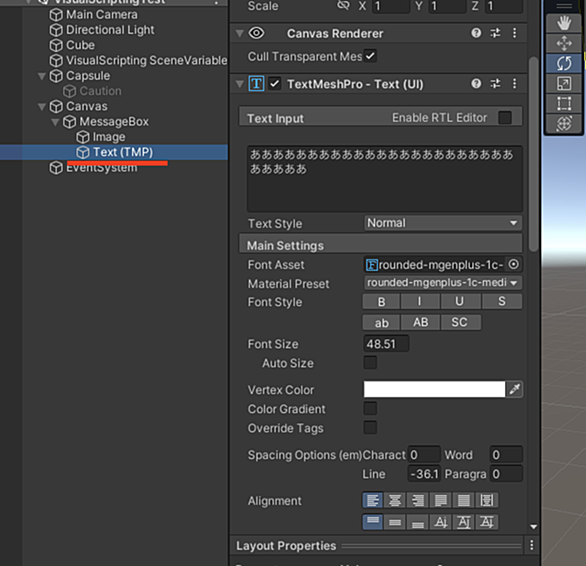Image resolution: width=586 pixels, height=566 pixels.
Task: Open the Text Style dropdown
Action: 443,223
